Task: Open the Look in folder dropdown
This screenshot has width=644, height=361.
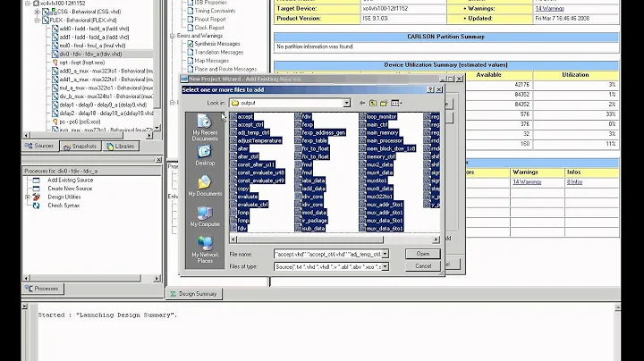Action: [x=347, y=103]
